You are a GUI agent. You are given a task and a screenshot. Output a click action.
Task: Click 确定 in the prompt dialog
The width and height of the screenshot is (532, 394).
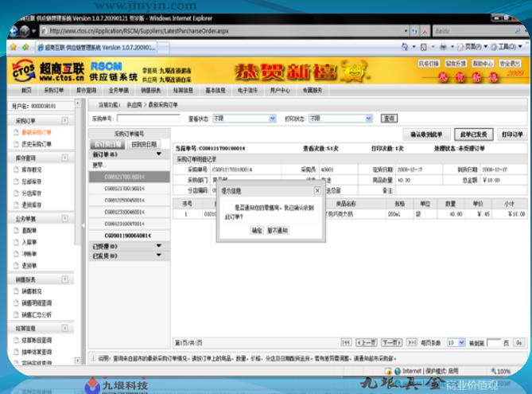click(x=257, y=230)
